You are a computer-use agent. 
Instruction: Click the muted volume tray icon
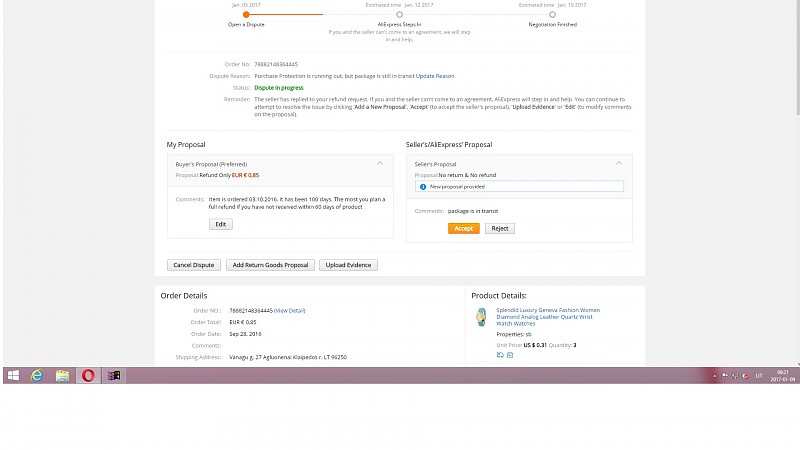click(745, 376)
